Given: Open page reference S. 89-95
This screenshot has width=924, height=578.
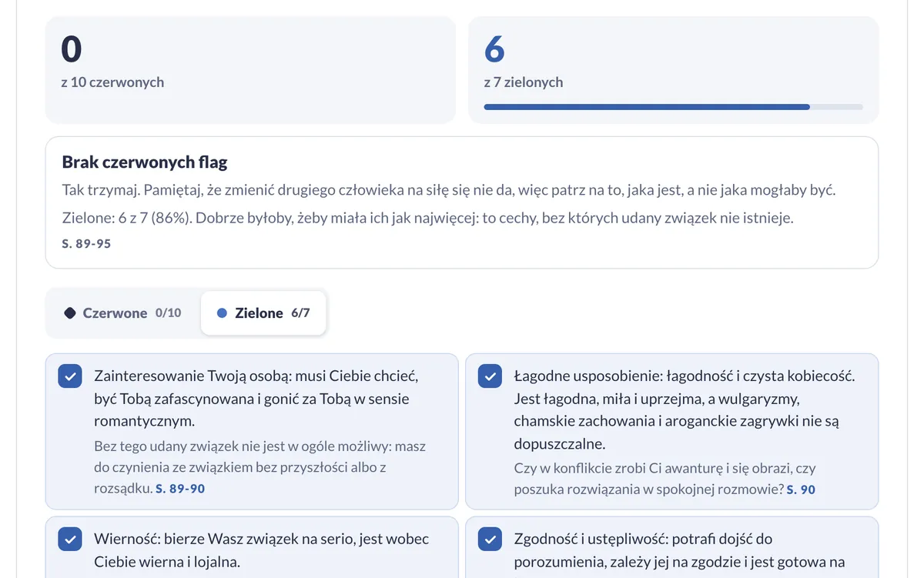Looking at the screenshot, I should 86,243.
